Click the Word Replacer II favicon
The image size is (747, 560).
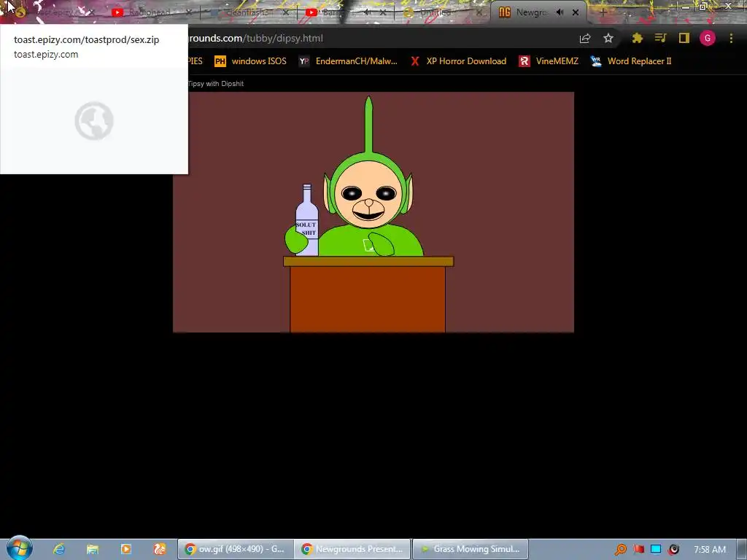pyautogui.click(x=596, y=61)
